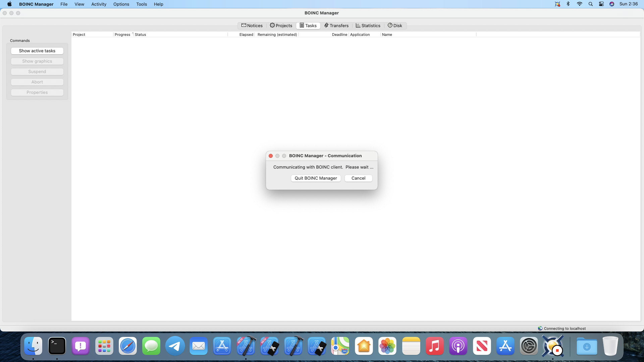The image size is (644, 362).
Task: Open Terminal from the Dock
Action: [x=57, y=346]
